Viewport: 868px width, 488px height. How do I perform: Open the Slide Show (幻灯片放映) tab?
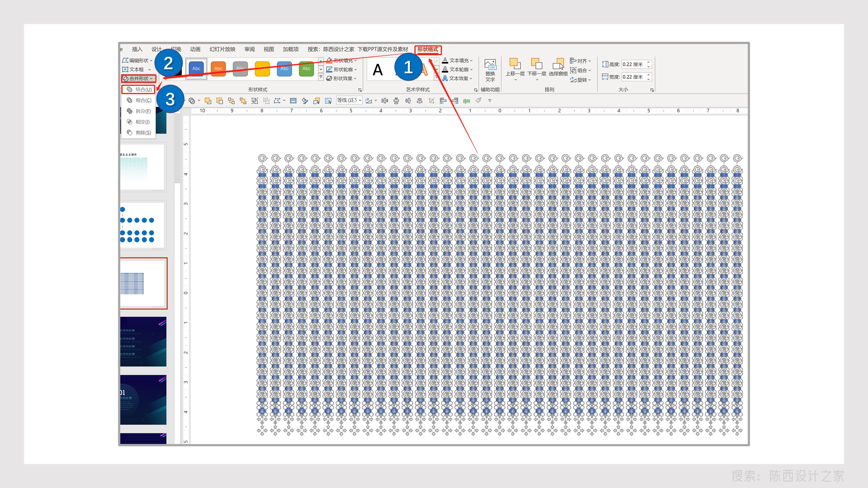222,49
